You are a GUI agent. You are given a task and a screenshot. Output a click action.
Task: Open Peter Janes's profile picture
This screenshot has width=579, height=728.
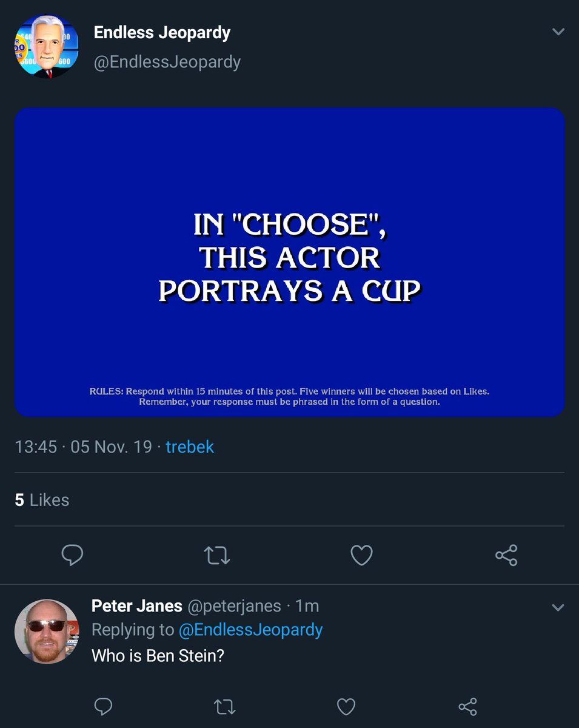[x=47, y=631]
